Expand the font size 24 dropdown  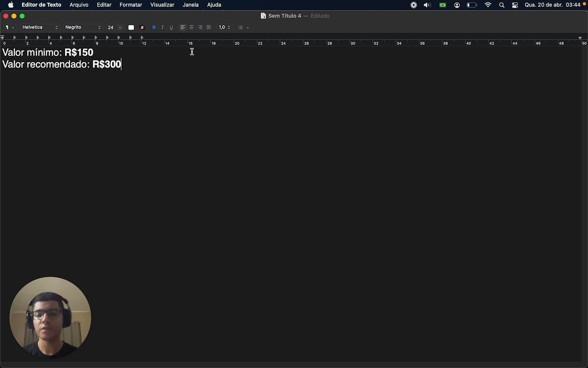(x=120, y=27)
